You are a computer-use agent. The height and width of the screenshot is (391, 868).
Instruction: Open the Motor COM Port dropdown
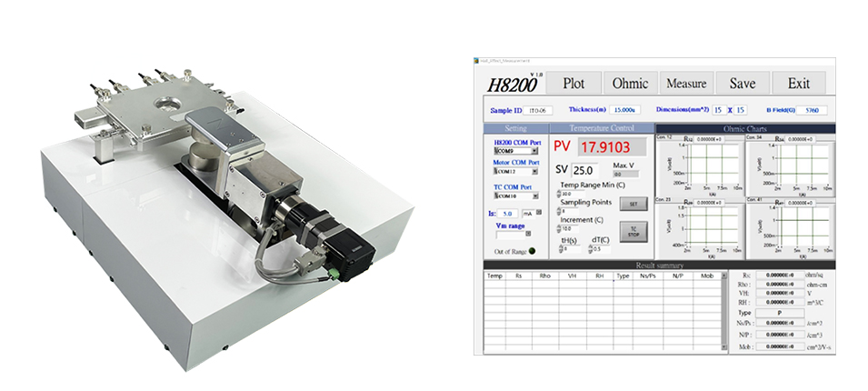pos(515,172)
